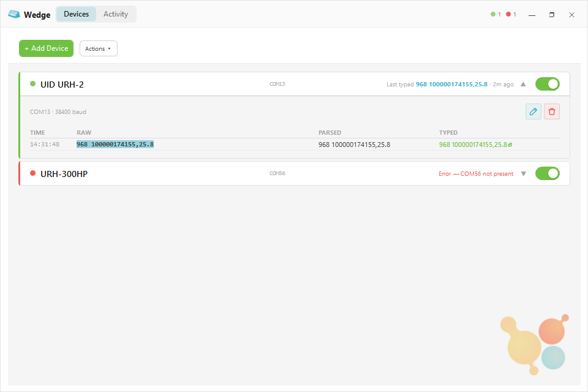This screenshot has height=392, width=588.
Task: Edit UID URH-2 with pencil icon
Action: 533,111
